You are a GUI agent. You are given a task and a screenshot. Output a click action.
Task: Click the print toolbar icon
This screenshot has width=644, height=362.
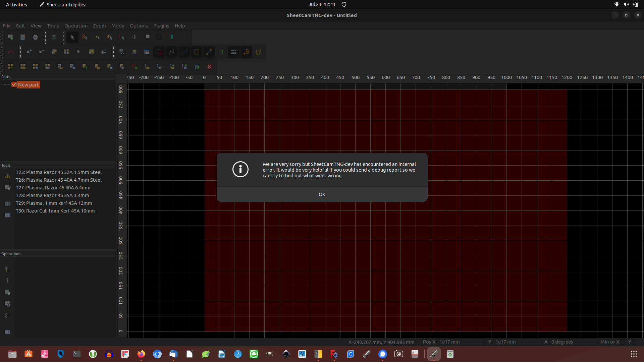pos(36,37)
